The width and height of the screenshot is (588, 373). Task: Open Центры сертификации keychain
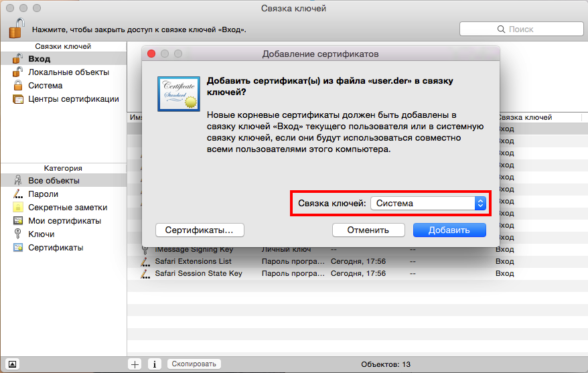click(x=64, y=99)
